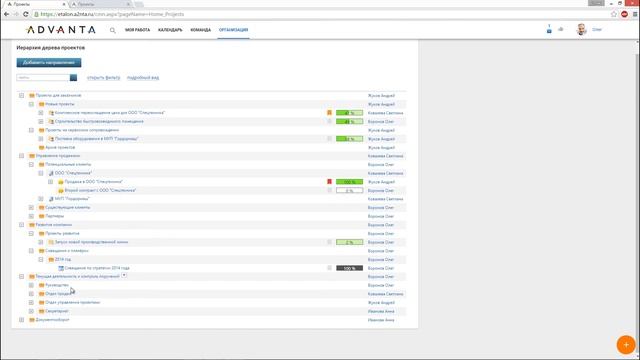Viewport: 640px width, 360px height.
Task: Click the red adblock extension icon
Action: tap(624, 14)
